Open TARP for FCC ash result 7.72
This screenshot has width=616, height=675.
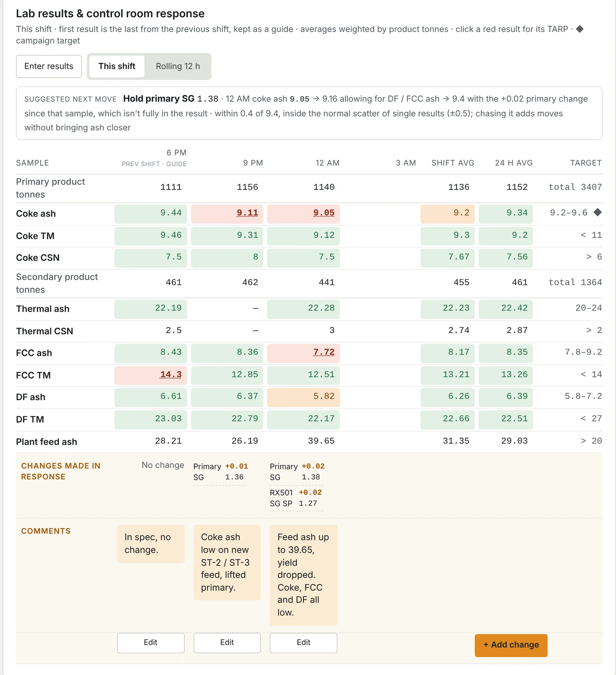(324, 352)
